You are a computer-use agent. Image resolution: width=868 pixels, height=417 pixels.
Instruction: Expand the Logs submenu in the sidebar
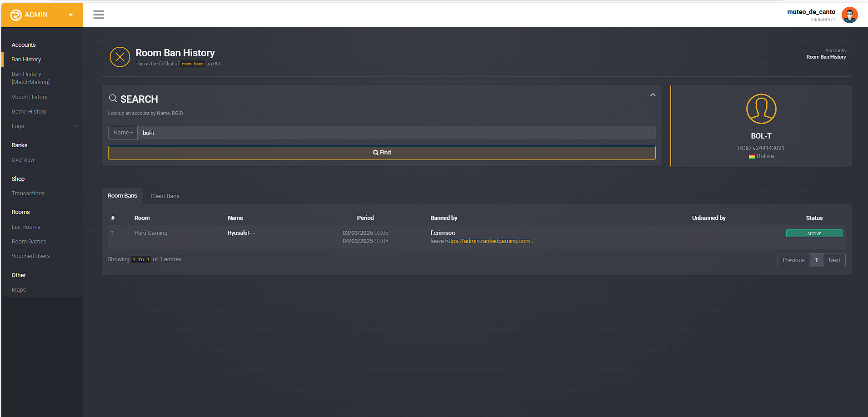click(x=44, y=126)
